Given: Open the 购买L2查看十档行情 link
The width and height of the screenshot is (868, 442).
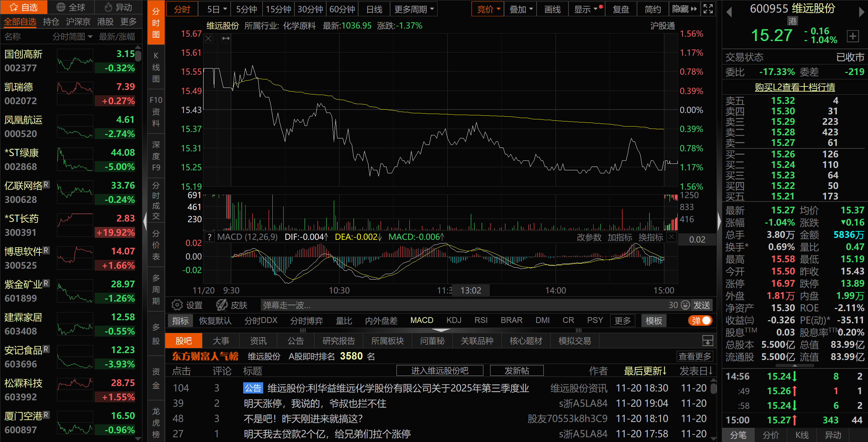Looking at the screenshot, I should click(x=795, y=87).
